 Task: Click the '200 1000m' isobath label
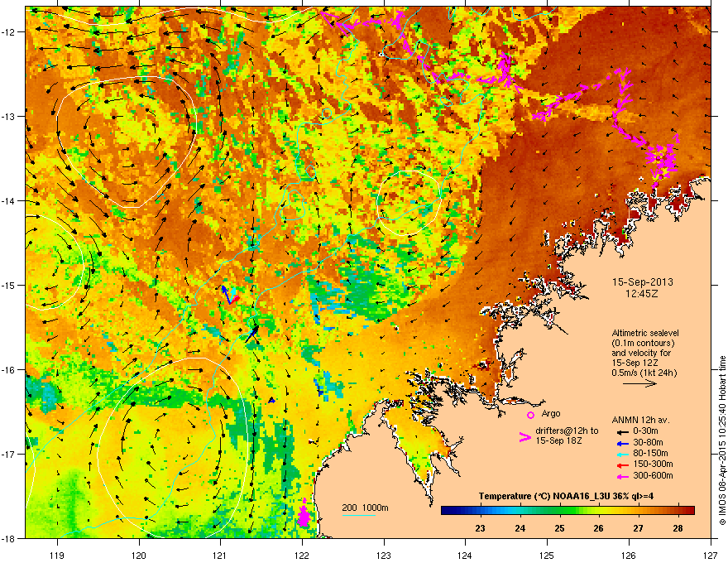point(366,508)
